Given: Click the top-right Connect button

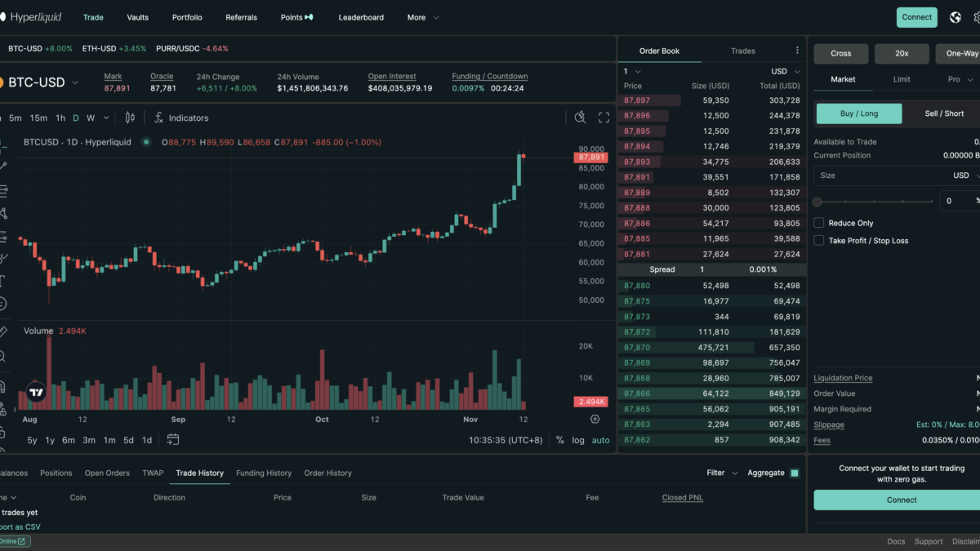Looking at the screenshot, I should (917, 17).
